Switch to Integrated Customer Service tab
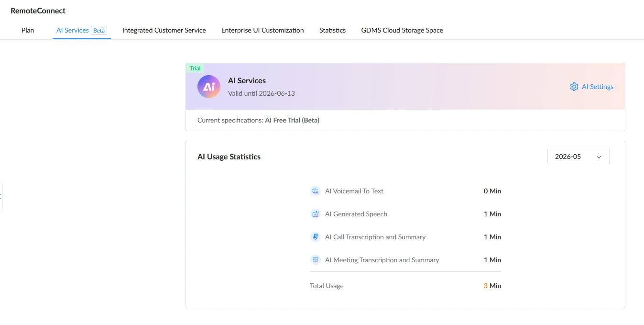Screen dimensions: 644x325 click(x=164, y=30)
